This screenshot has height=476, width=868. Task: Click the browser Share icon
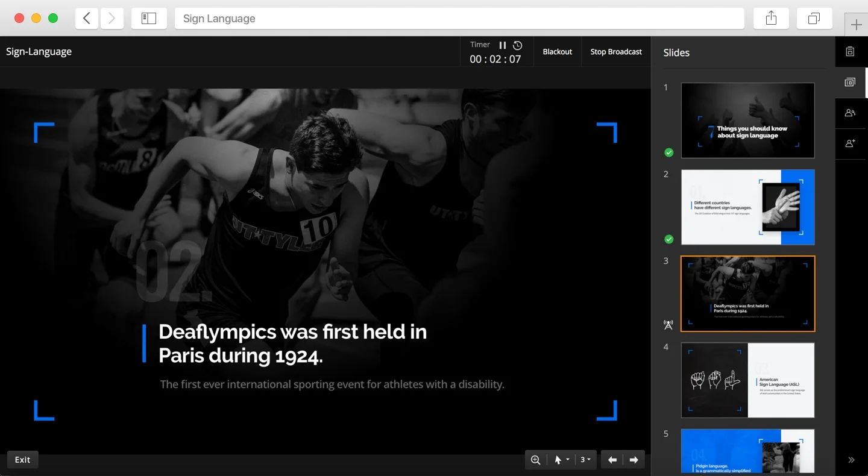click(x=771, y=19)
